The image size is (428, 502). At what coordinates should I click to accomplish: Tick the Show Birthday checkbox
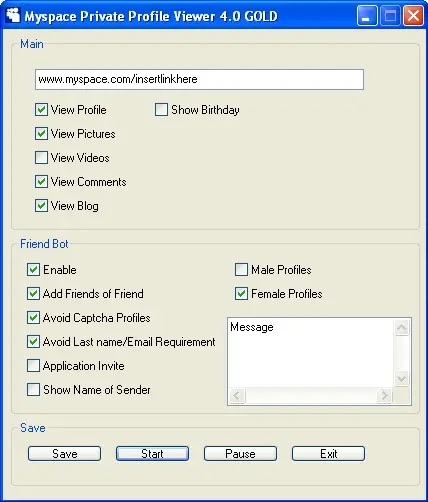point(161,110)
